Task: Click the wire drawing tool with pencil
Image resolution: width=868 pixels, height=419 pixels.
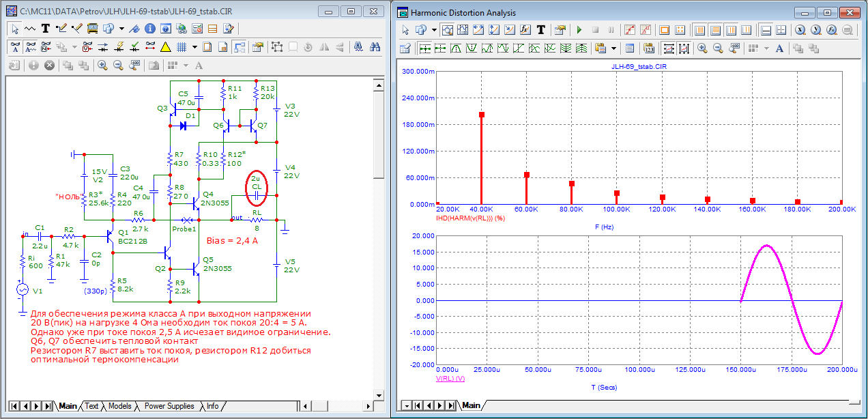Action: click(61, 29)
